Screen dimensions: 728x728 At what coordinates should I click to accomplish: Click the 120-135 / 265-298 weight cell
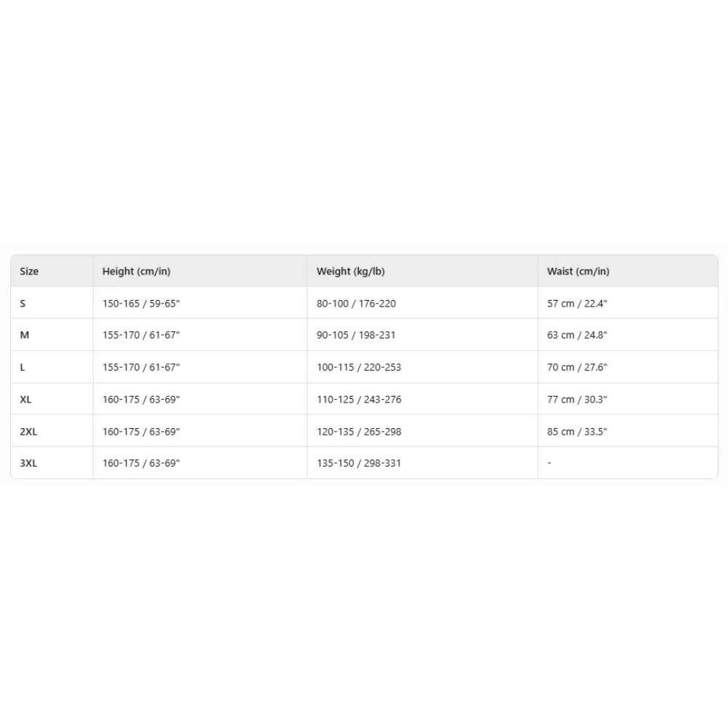pos(358,432)
